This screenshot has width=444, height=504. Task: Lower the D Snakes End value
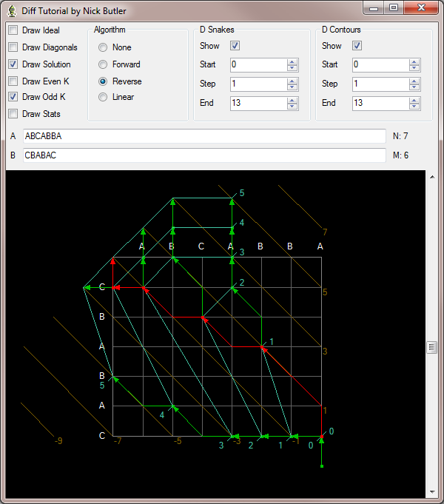point(292,107)
